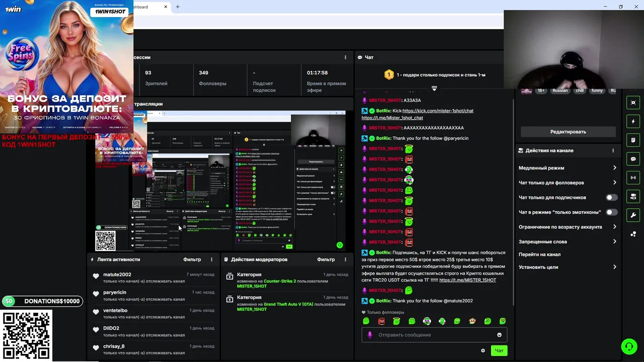Click the Редактировать button

568,132
